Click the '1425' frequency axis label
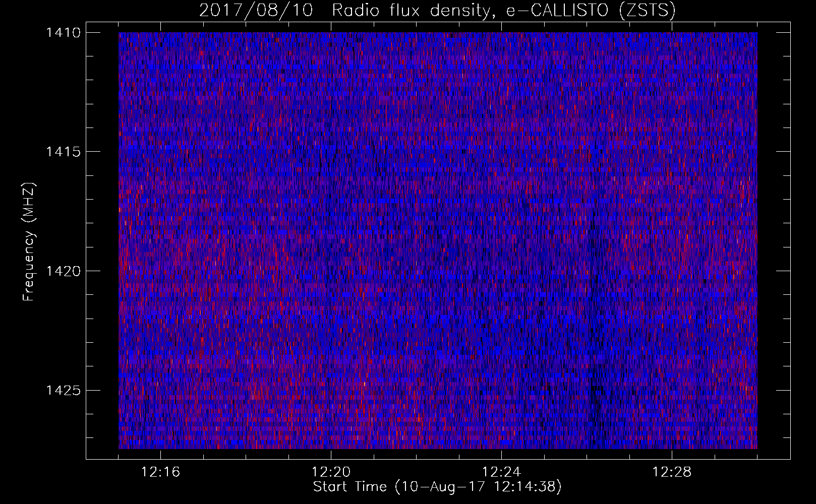816x504 pixels. [x=63, y=390]
